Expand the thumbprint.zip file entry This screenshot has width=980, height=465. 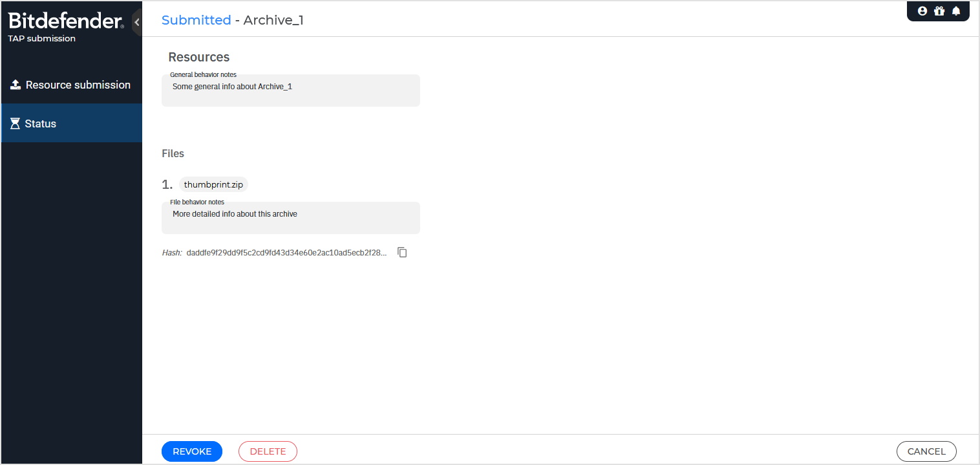click(x=213, y=184)
